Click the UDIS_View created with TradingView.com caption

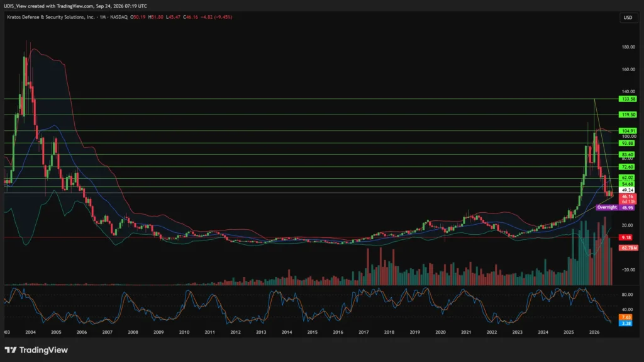coord(75,6)
